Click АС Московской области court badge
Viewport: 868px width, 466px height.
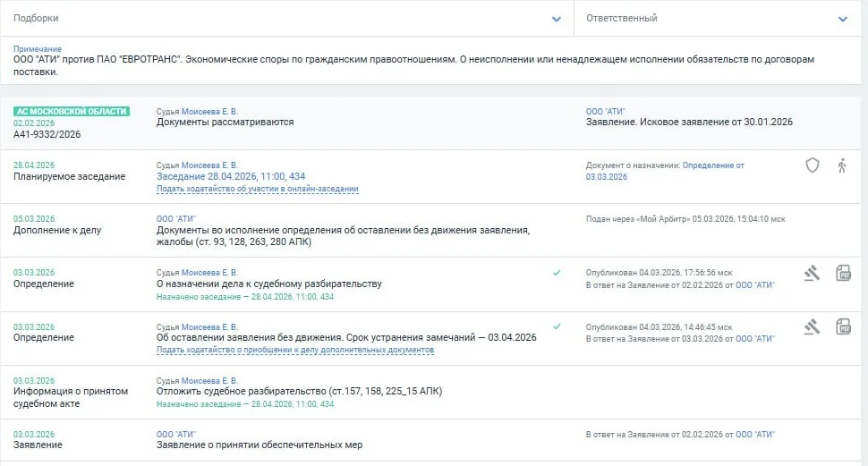[72, 111]
